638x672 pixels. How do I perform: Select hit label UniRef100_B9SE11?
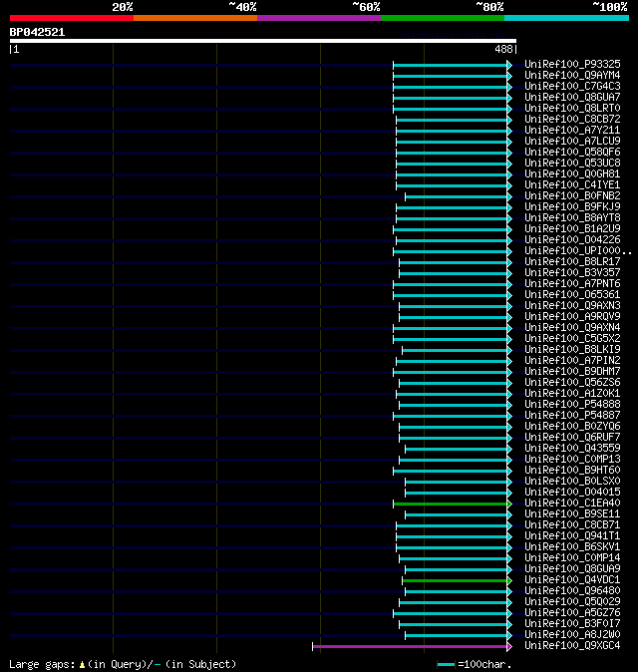[572, 513]
